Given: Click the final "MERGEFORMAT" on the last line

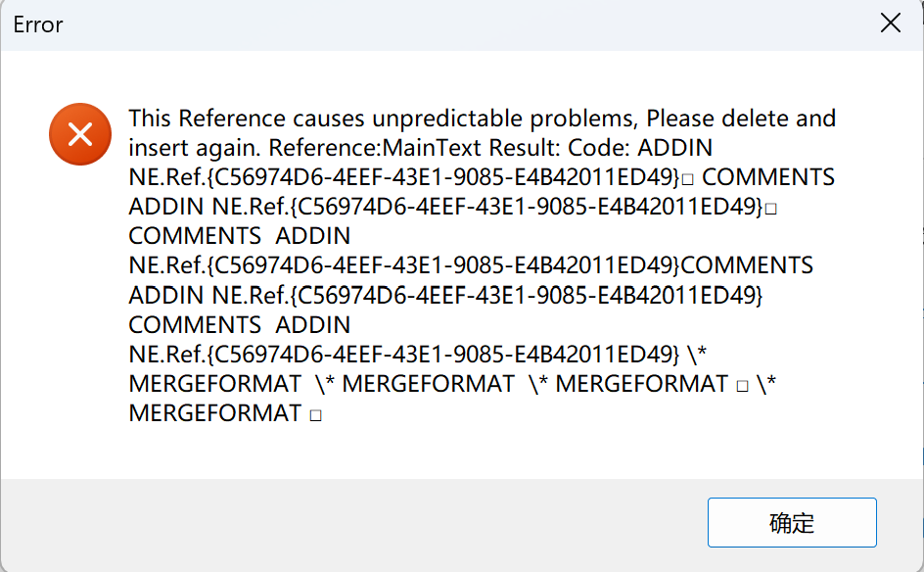Looking at the screenshot, I should coord(214,413).
